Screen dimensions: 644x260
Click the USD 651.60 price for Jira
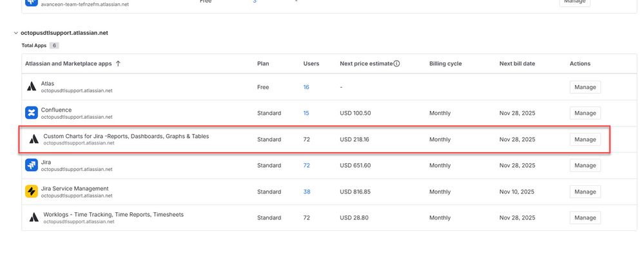pyautogui.click(x=355, y=166)
